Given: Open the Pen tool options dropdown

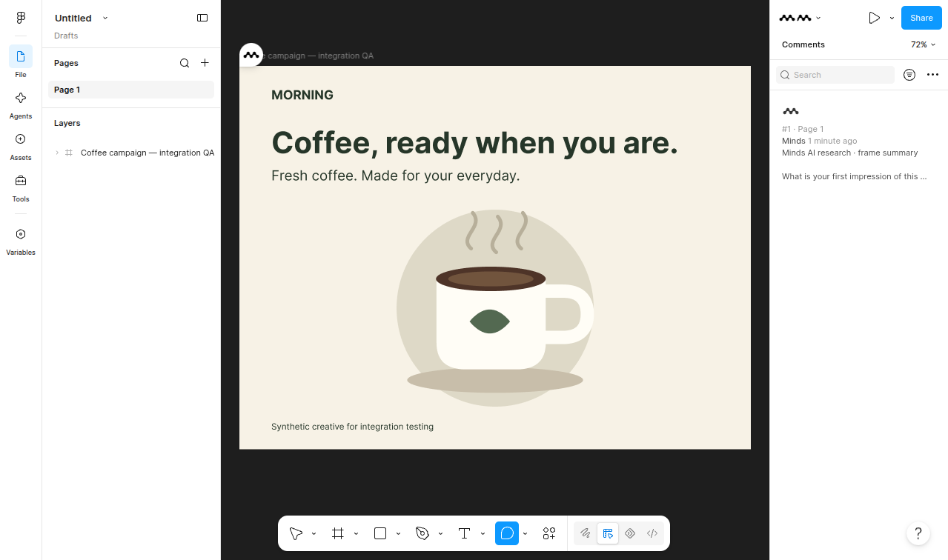Looking at the screenshot, I should (441, 533).
